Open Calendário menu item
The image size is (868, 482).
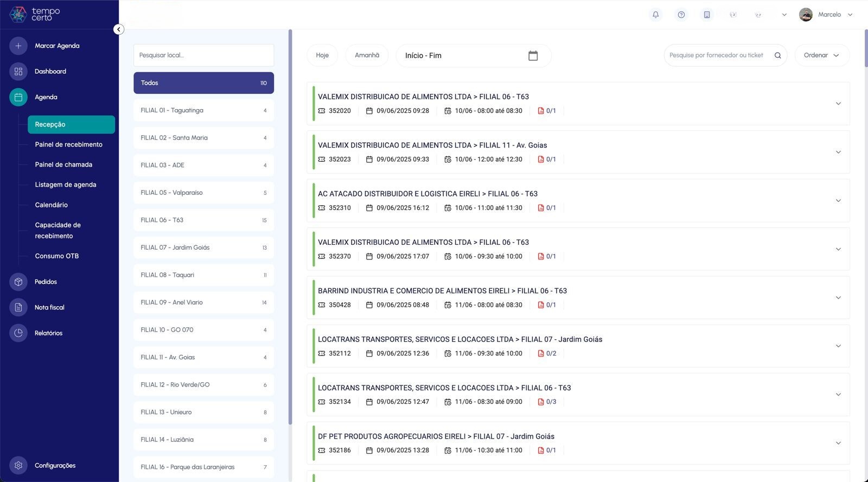tap(52, 205)
